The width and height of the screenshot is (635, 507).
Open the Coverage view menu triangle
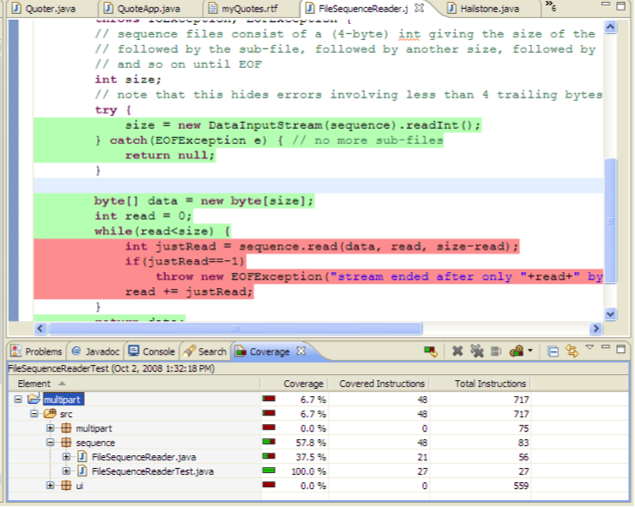(589, 347)
